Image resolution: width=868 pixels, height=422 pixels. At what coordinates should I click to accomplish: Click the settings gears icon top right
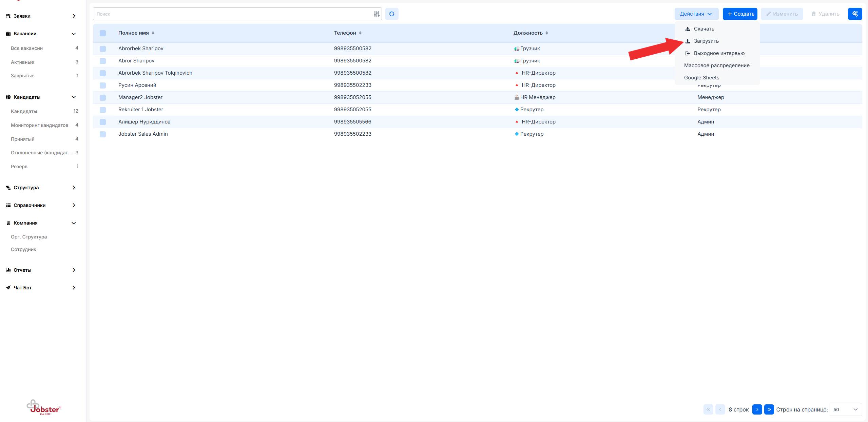[x=855, y=14]
